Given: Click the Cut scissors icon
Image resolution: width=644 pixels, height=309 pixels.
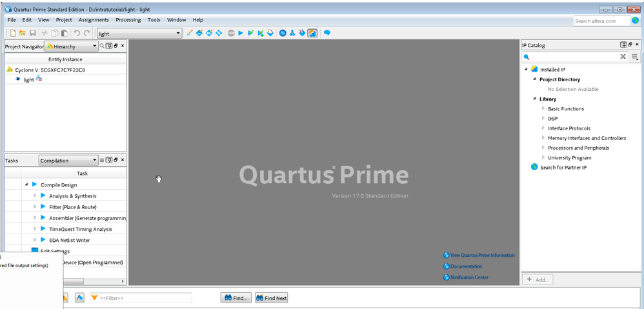Looking at the screenshot, I should point(45,34).
